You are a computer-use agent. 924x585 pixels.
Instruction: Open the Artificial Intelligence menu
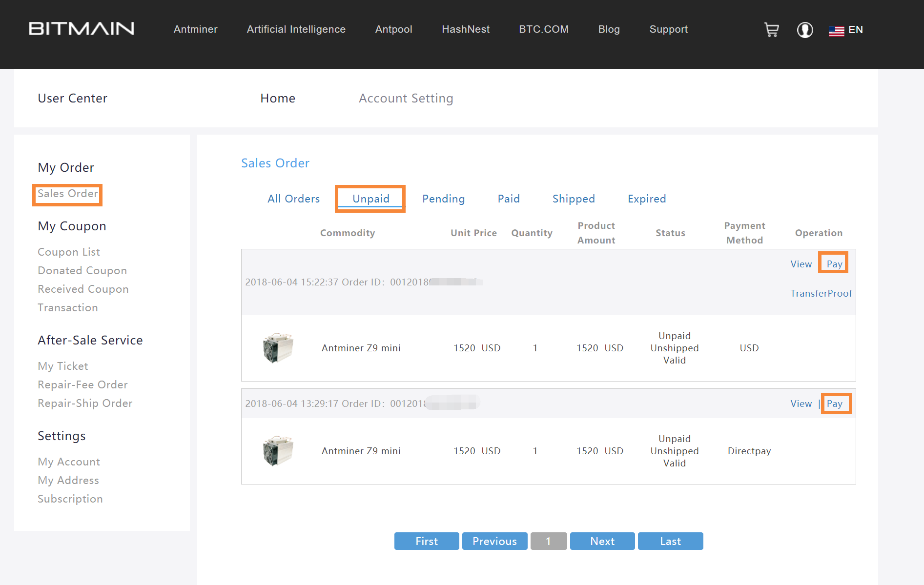click(x=296, y=29)
